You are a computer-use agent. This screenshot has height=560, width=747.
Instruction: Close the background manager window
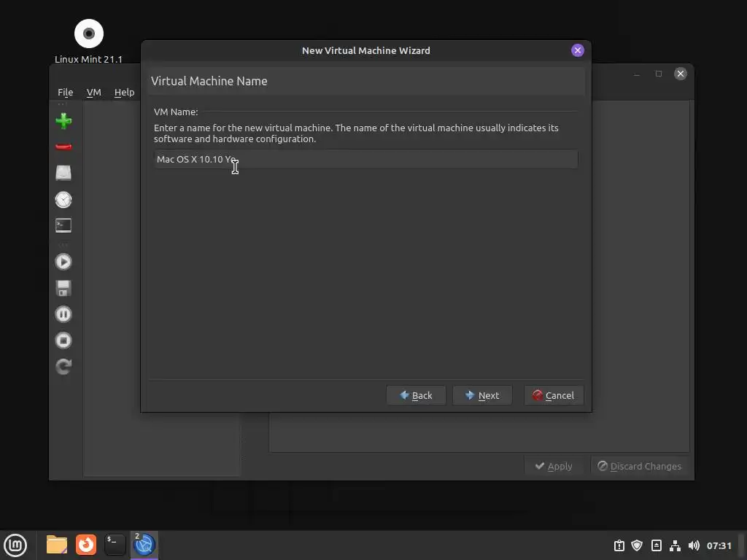(x=681, y=74)
